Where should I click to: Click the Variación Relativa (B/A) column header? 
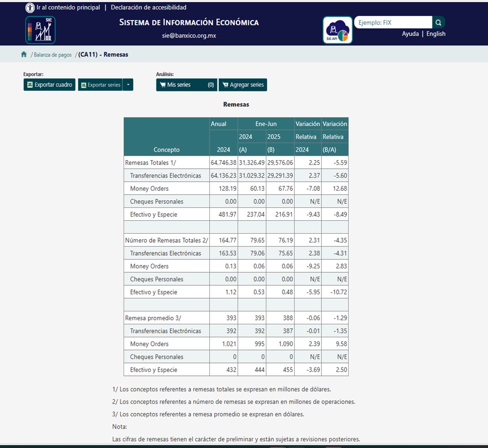335,137
